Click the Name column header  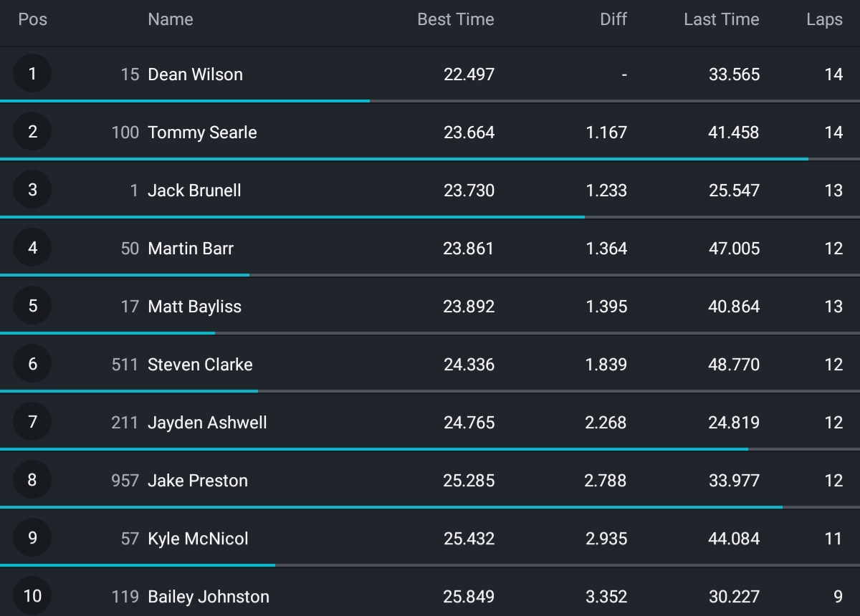point(170,19)
